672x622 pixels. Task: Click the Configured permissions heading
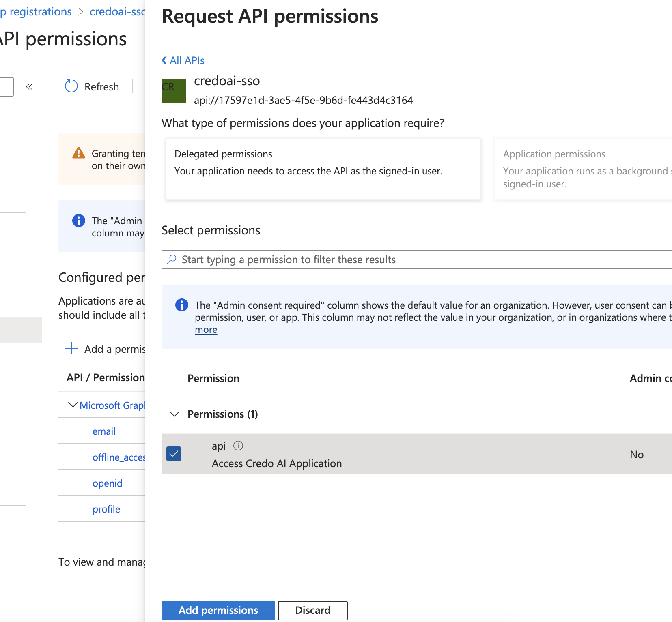click(x=102, y=277)
